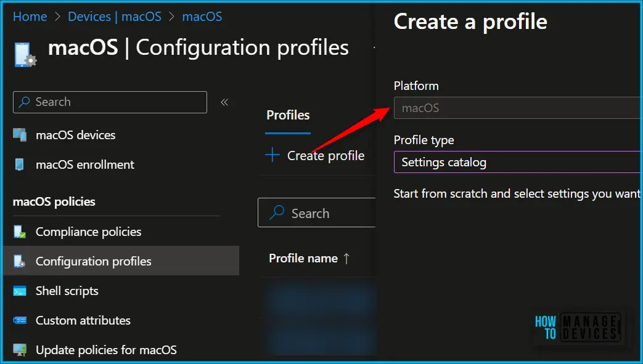The image size is (643, 364).
Task: Select Configuration profiles in sidebar
Action: click(121, 261)
